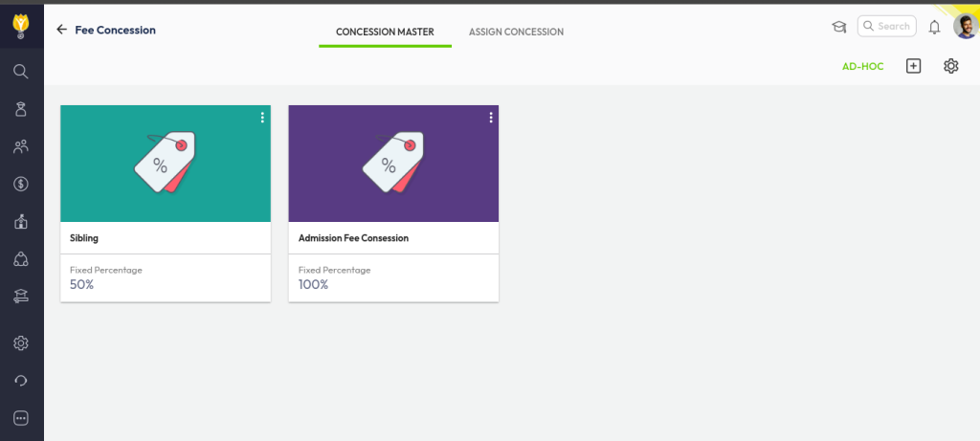Screen dimensions: 980x441
Task: Click the back arrow beside Fee Concession
Action: coord(61,30)
